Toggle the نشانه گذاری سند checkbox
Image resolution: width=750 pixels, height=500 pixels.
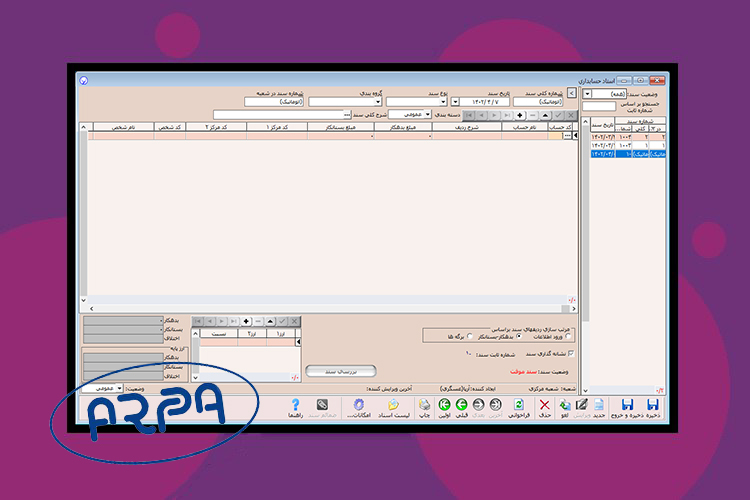click(572, 353)
